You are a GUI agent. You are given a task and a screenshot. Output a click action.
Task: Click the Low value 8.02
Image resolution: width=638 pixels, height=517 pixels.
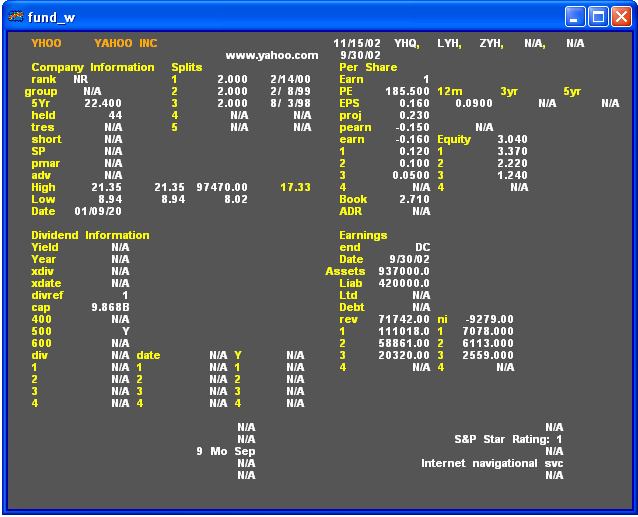point(236,199)
